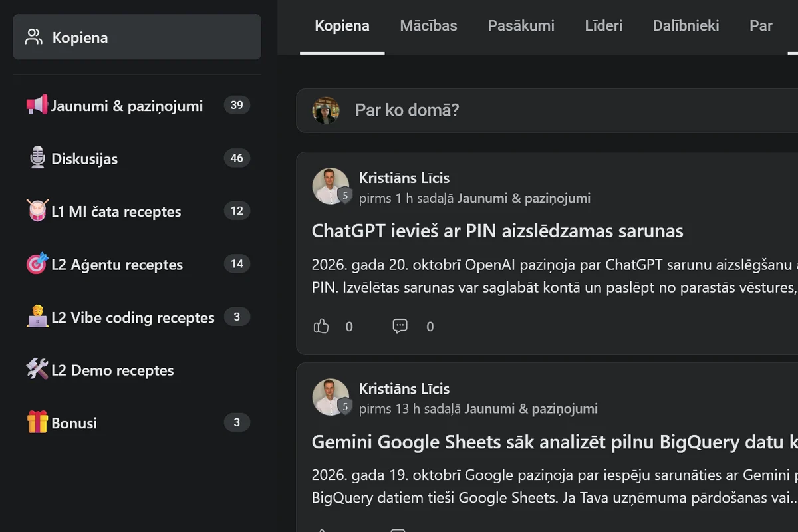Click the target icon for L2 Aģentu receptes
This screenshot has width=798, height=532.
(x=37, y=263)
